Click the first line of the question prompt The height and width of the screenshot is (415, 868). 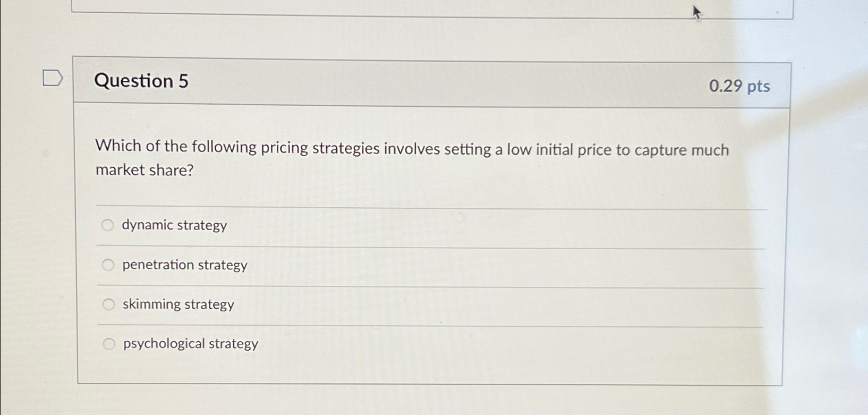[x=412, y=148]
